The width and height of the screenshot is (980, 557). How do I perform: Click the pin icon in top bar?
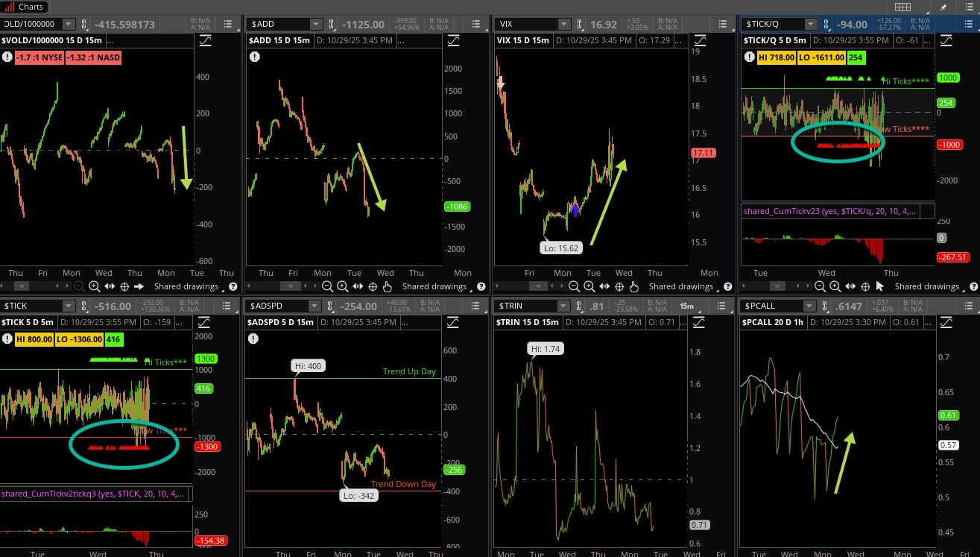[943, 7]
